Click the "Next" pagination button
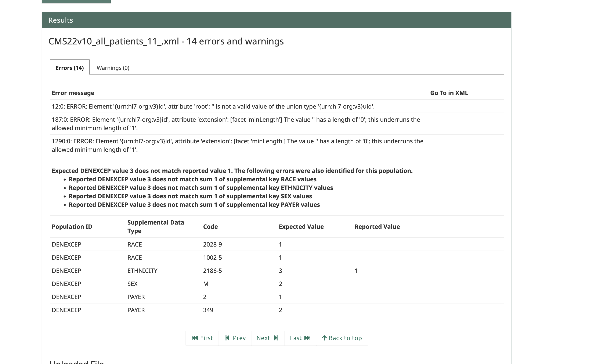The width and height of the screenshot is (614, 364). tap(267, 338)
